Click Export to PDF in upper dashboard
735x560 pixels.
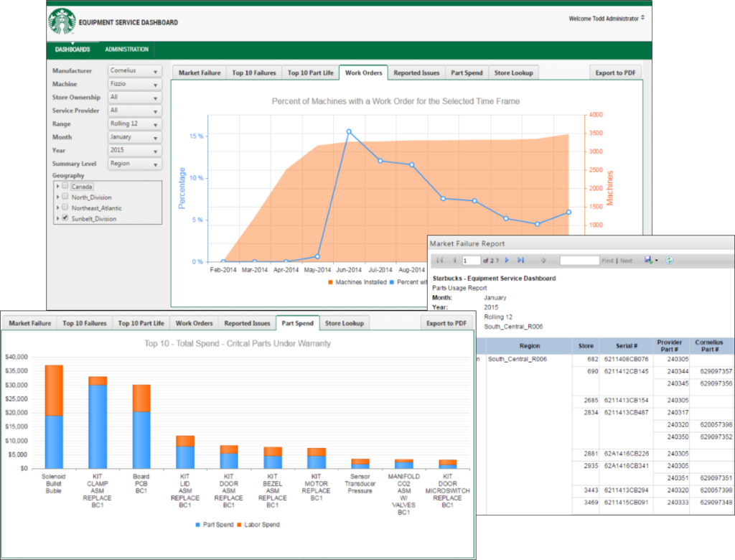point(615,73)
